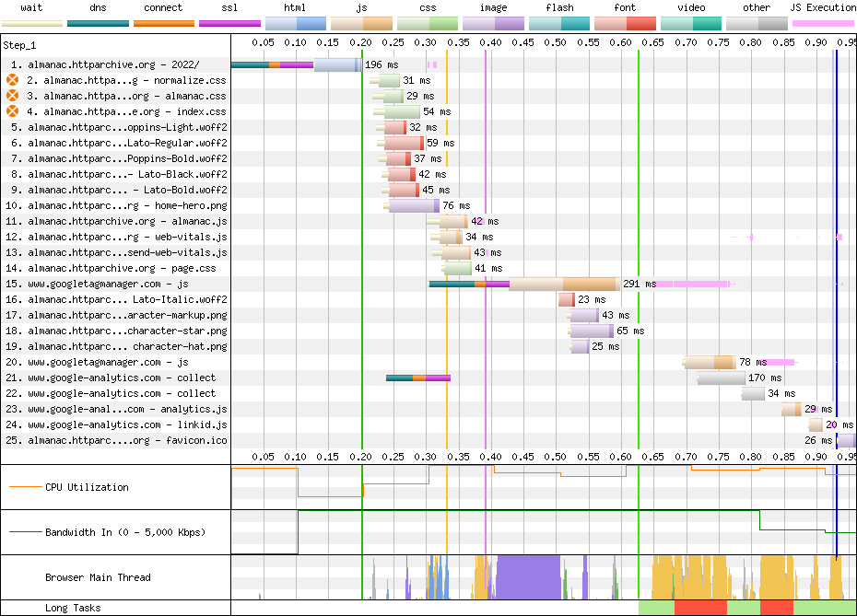The width and height of the screenshot is (857, 616).
Task: Select the dns legend color bar
Action: click(x=98, y=22)
